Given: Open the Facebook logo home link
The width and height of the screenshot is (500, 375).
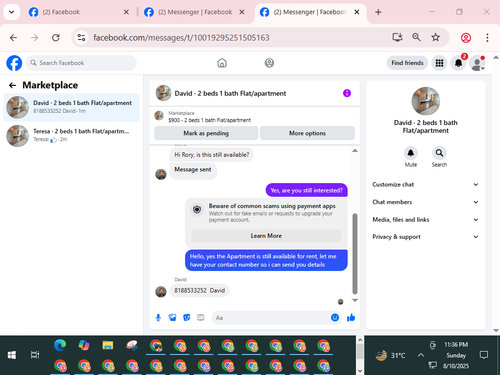Looking at the screenshot, I should click(14, 63).
